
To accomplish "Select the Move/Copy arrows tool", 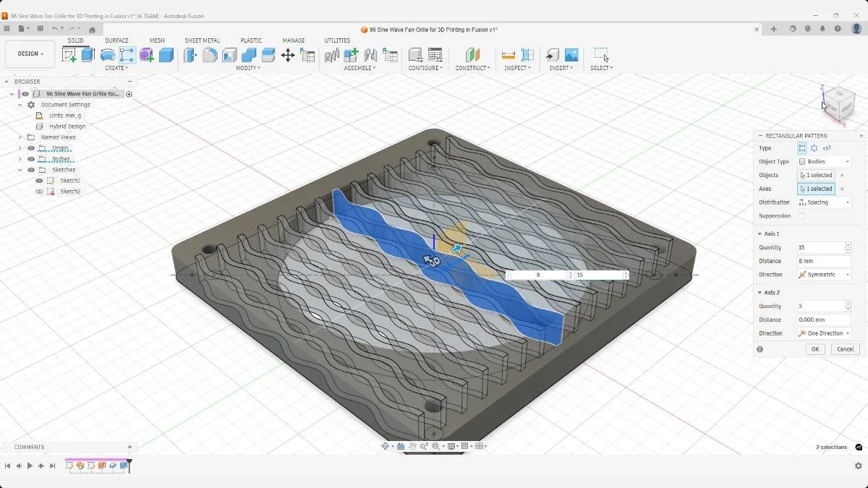I will click(288, 55).
